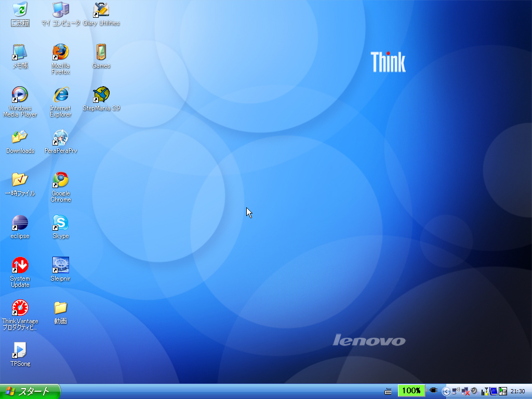Open the Start (スタート) menu
The width and height of the screenshot is (532, 399).
pyautogui.click(x=30, y=392)
